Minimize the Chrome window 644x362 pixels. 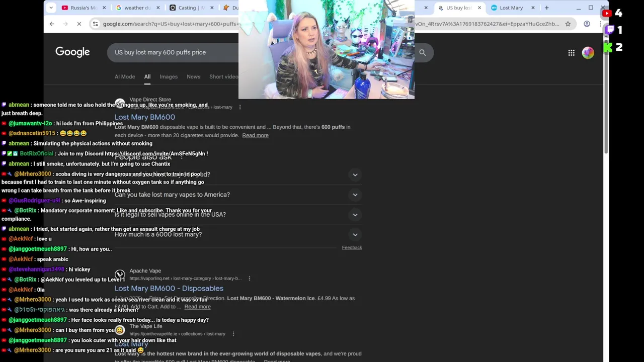(x=578, y=8)
